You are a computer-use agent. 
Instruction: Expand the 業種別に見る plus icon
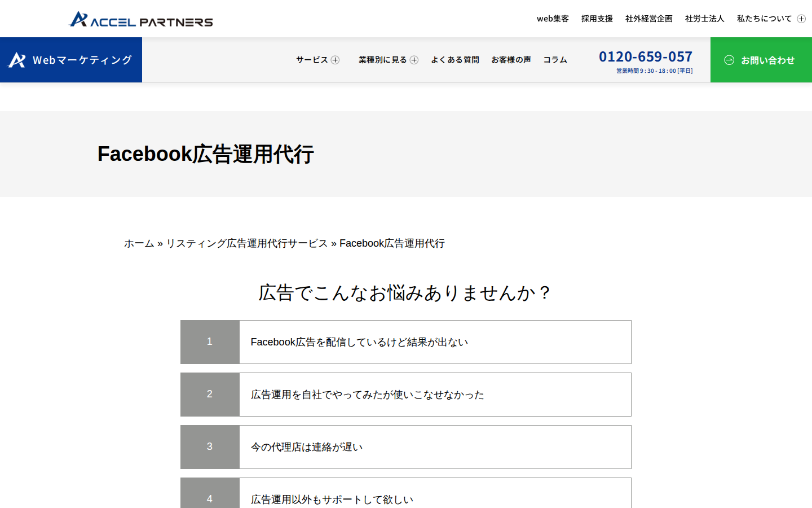[414, 60]
